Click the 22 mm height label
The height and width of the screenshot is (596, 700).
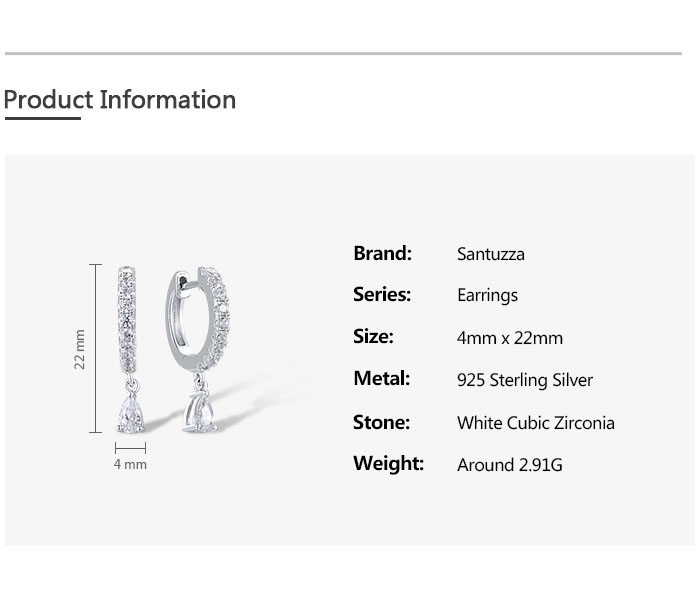pyautogui.click(x=79, y=350)
